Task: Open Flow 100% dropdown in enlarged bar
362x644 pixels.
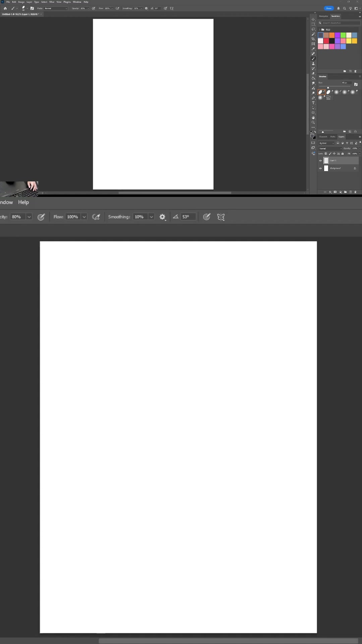Action: pos(84,217)
